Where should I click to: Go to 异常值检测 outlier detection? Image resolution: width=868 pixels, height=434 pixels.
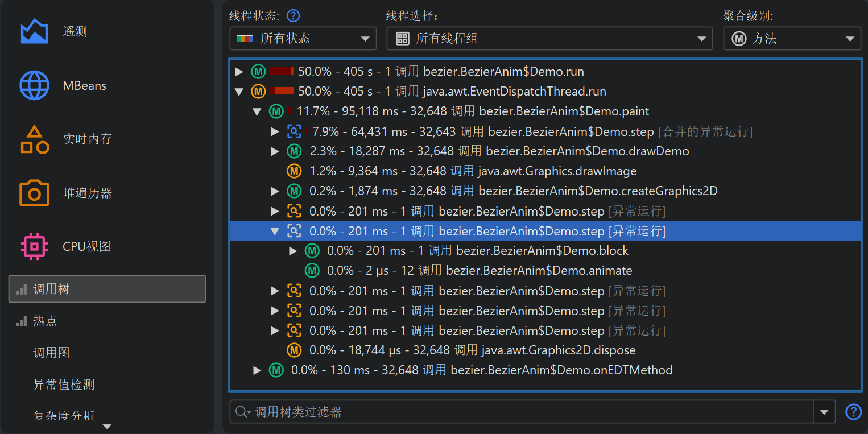(64, 385)
